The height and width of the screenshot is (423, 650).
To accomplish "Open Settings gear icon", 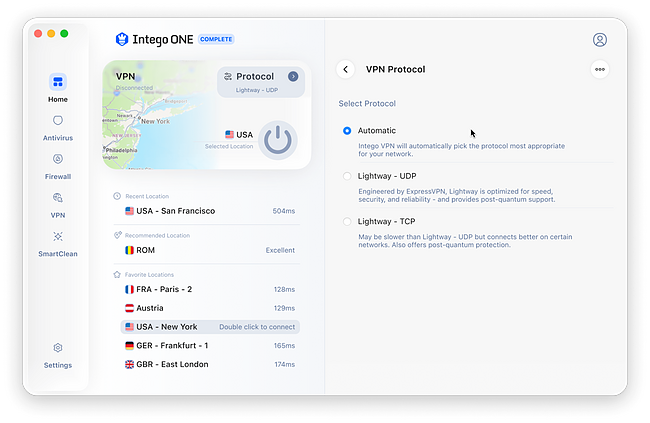I will 58,348.
